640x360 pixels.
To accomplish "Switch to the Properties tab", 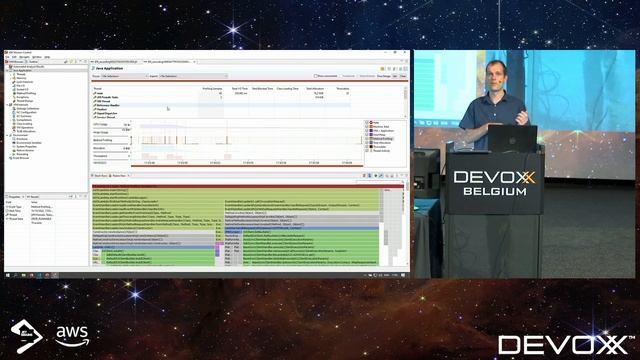I will (14, 197).
